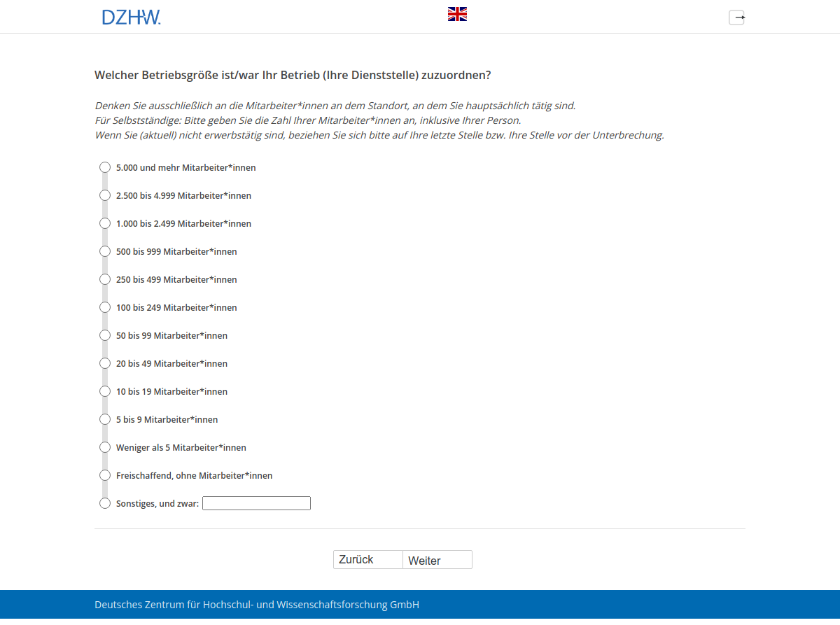840x625 pixels.
Task: Choose "5 bis 9 Mitarbeiter*innen" option
Action: (x=105, y=419)
